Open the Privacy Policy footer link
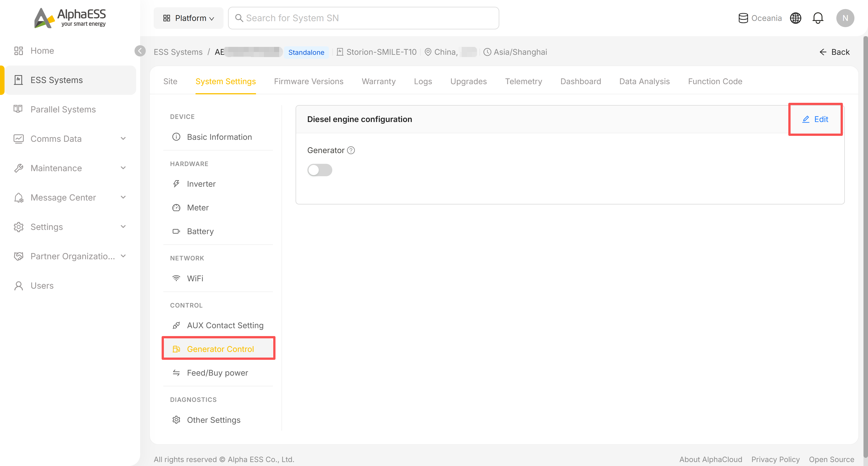 click(x=775, y=459)
